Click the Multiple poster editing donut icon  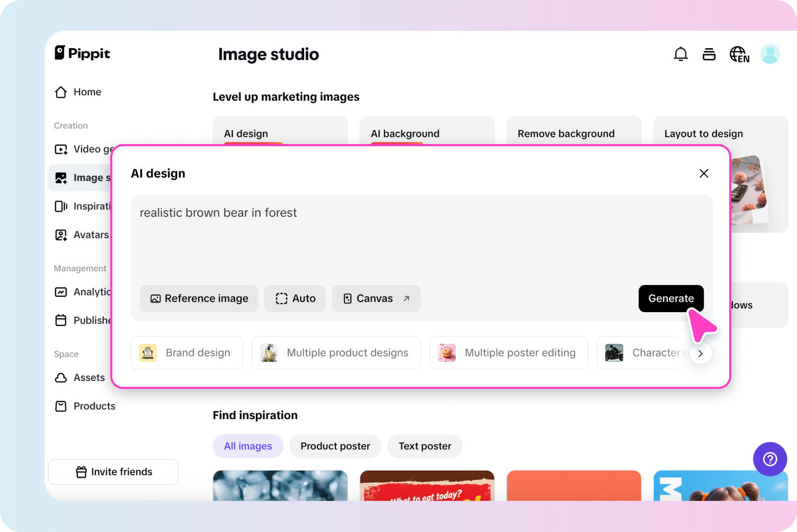tap(447, 353)
